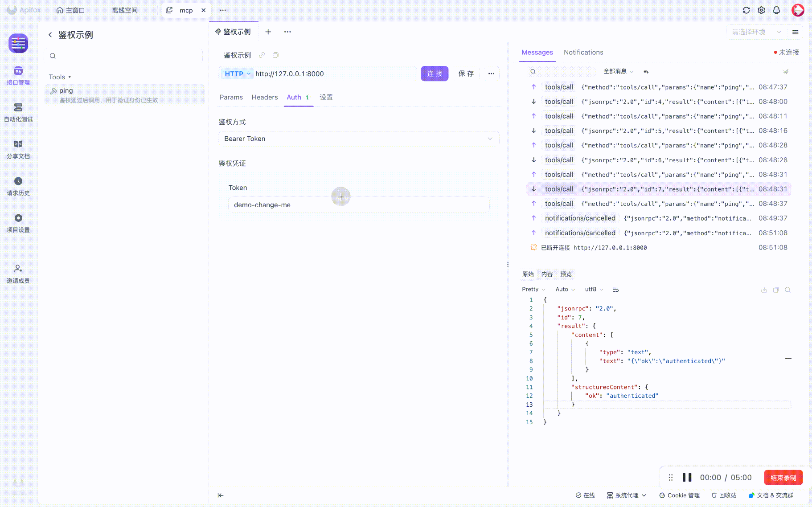Screen dimensions: 812x507
Task: Open Cookie 管理 in status bar
Action: pyautogui.click(x=679, y=495)
